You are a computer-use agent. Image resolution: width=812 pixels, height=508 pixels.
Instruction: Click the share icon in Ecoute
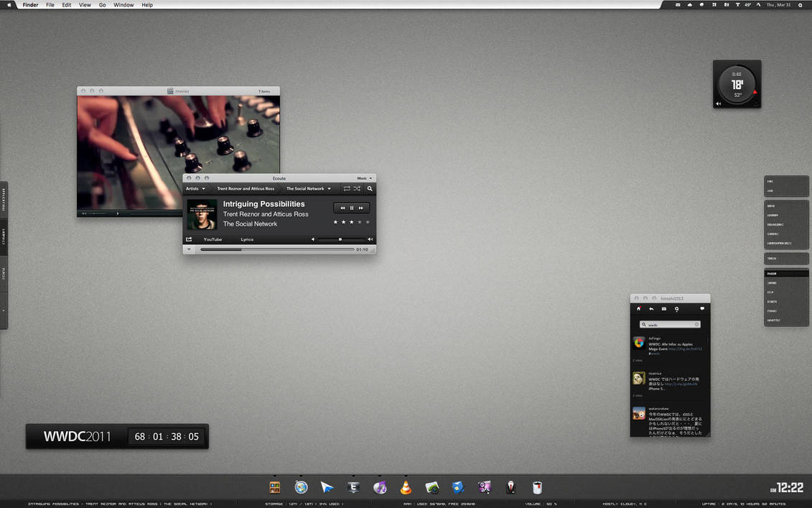pyautogui.click(x=189, y=239)
